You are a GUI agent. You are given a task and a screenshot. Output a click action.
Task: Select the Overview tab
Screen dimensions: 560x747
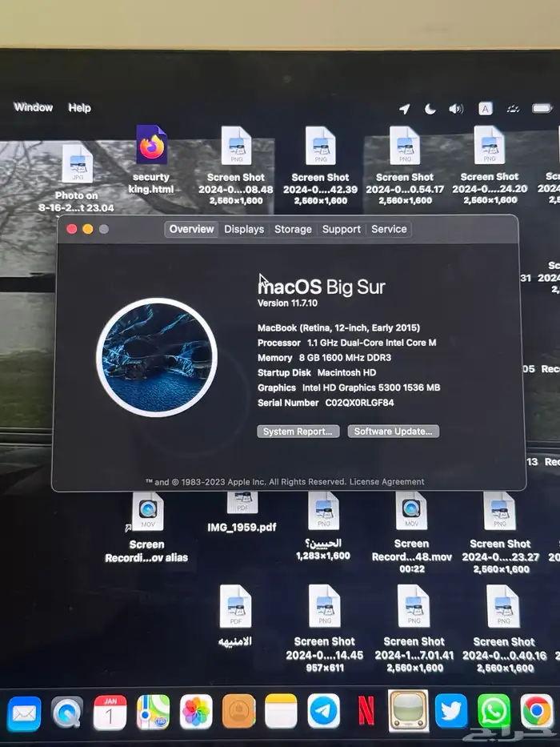[x=191, y=229]
